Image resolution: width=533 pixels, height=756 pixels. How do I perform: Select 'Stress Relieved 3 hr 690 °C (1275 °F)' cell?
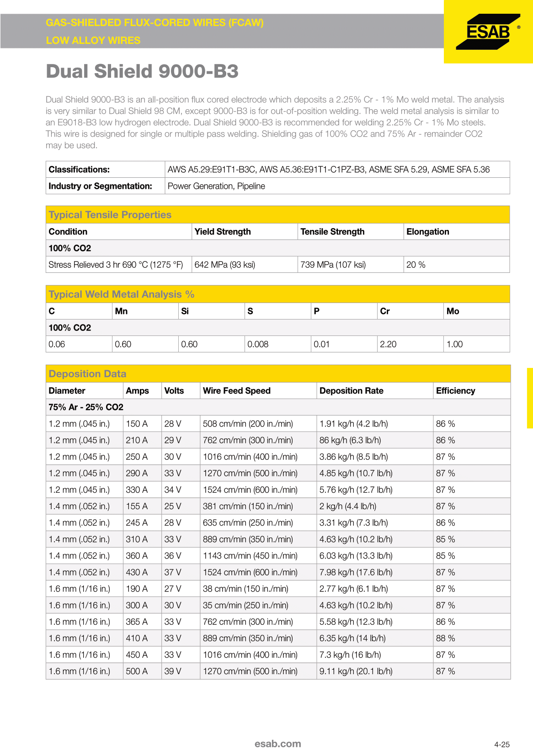tap(119, 265)
